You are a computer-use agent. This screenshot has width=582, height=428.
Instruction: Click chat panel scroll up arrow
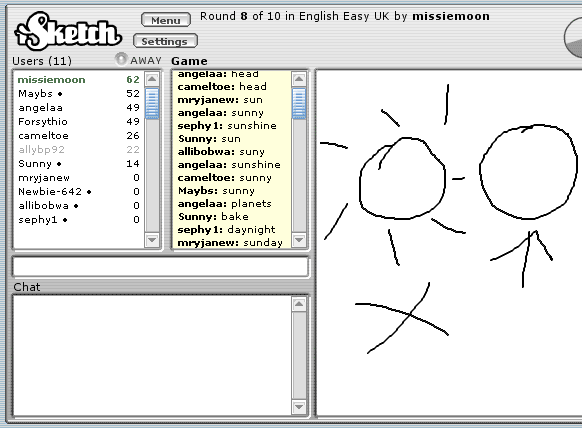(299, 304)
